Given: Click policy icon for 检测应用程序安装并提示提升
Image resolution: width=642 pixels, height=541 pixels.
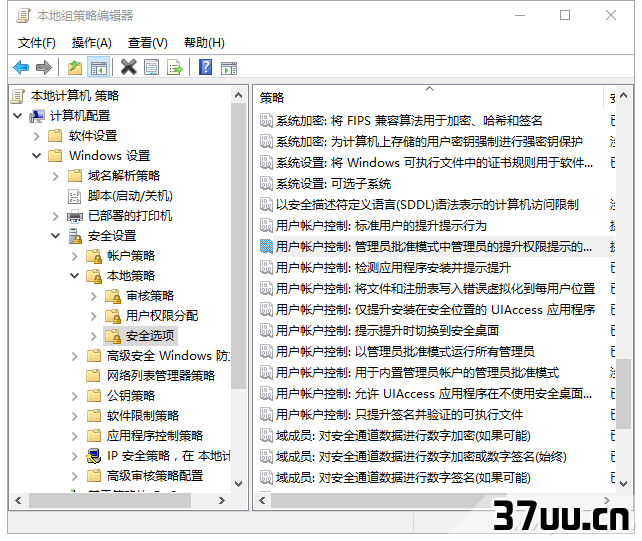Looking at the screenshot, I should pyautogui.click(x=266, y=267).
